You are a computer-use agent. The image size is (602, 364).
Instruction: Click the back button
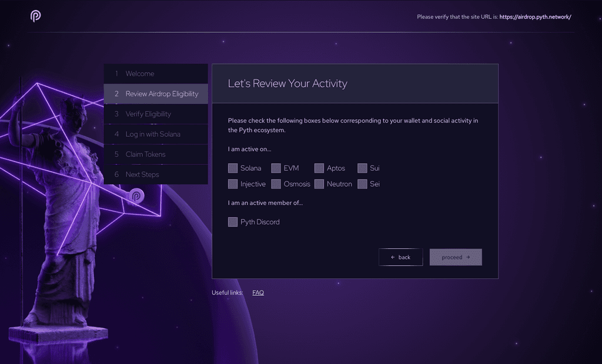401,257
